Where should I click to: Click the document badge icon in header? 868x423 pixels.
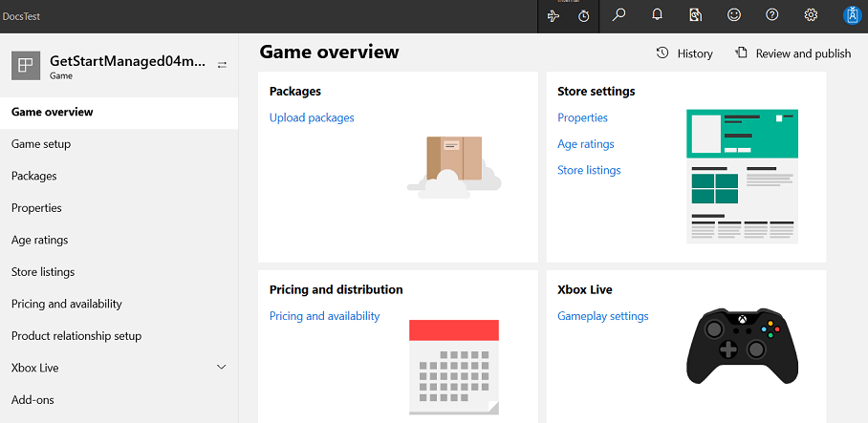point(696,15)
